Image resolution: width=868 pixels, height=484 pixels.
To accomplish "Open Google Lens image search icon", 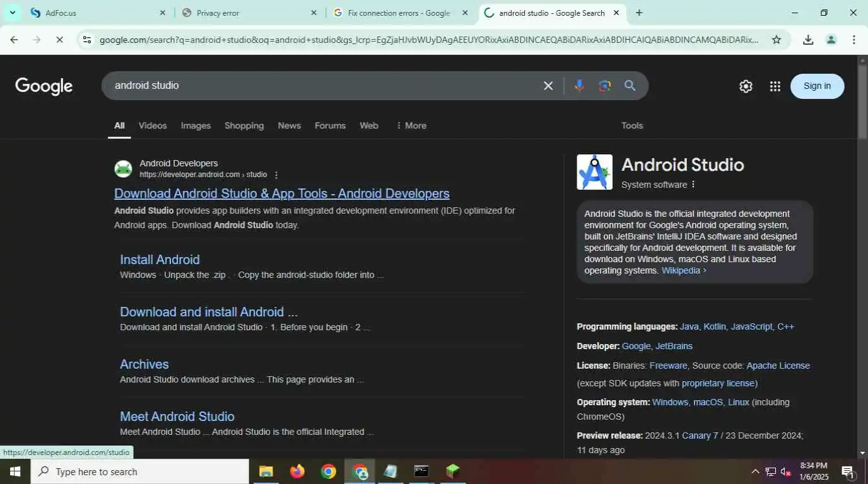I will [604, 86].
